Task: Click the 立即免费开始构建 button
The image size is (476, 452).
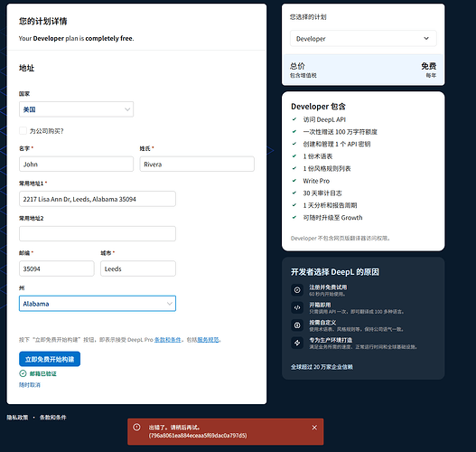Action: (x=50, y=359)
